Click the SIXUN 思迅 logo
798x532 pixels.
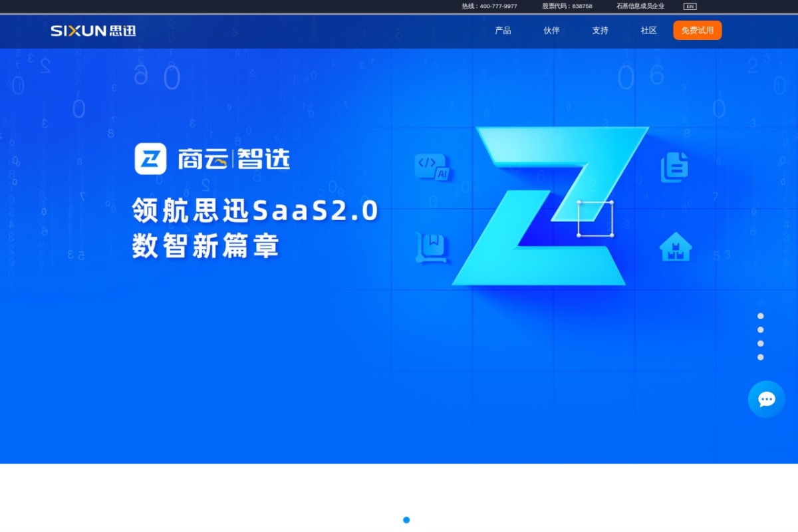tap(93, 31)
